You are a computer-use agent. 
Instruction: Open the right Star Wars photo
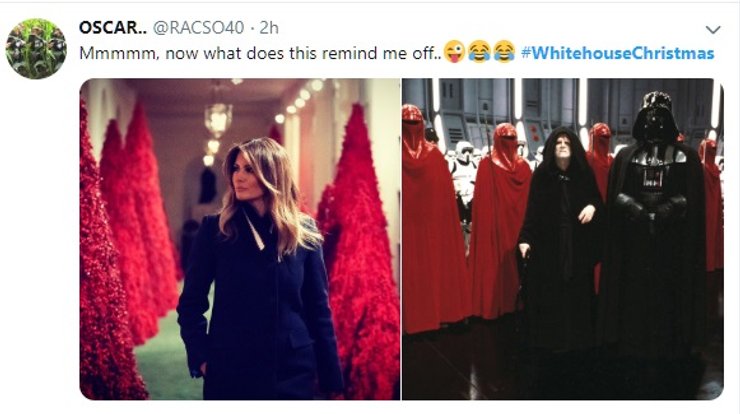563,239
